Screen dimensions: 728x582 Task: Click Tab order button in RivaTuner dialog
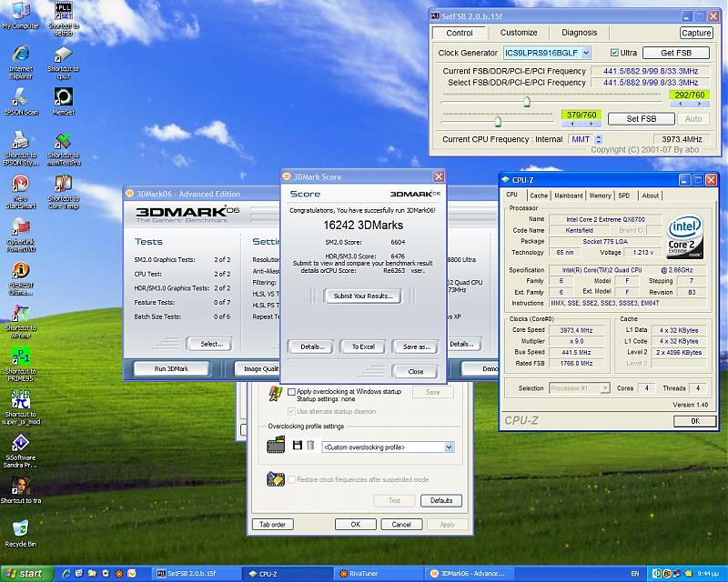coord(272,525)
